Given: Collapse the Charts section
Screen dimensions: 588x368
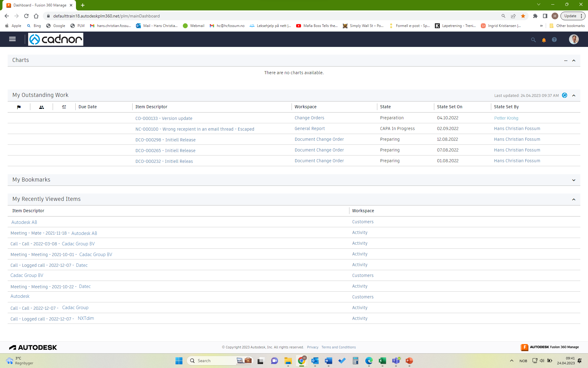Looking at the screenshot, I should point(574,60).
